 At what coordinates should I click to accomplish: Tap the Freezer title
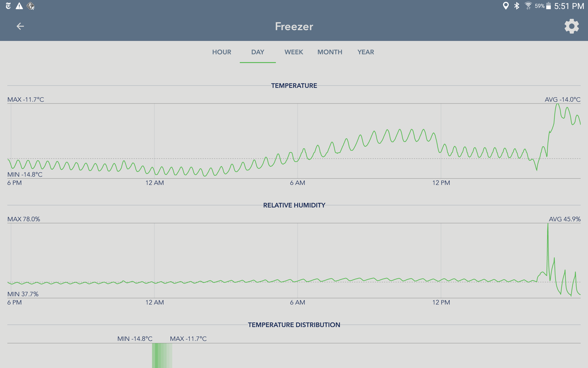coord(294,26)
